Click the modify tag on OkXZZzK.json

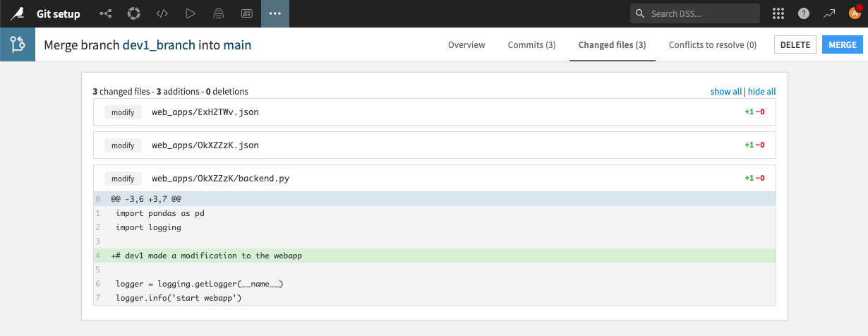click(123, 145)
